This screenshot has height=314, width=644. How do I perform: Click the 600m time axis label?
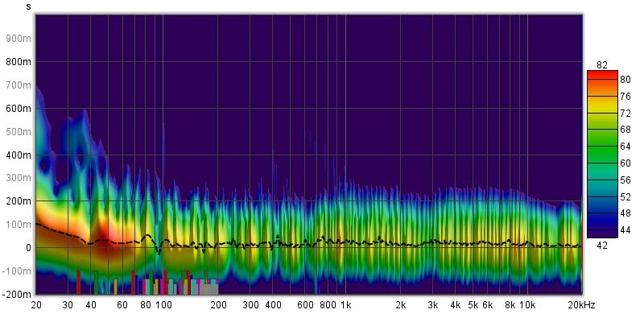(19, 109)
